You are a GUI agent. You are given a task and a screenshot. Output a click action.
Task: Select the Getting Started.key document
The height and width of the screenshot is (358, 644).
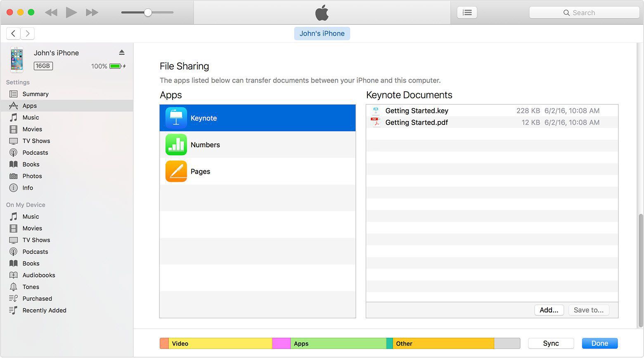[x=492, y=111]
